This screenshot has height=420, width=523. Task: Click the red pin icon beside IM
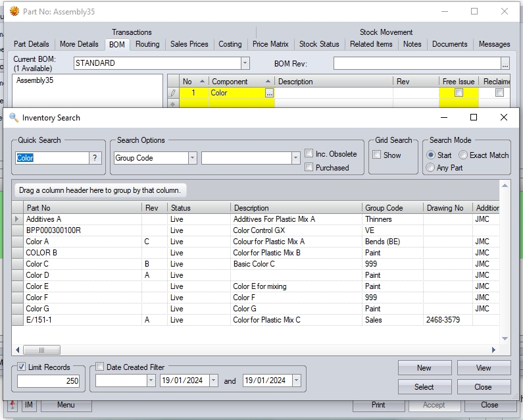(x=12, y=403)
